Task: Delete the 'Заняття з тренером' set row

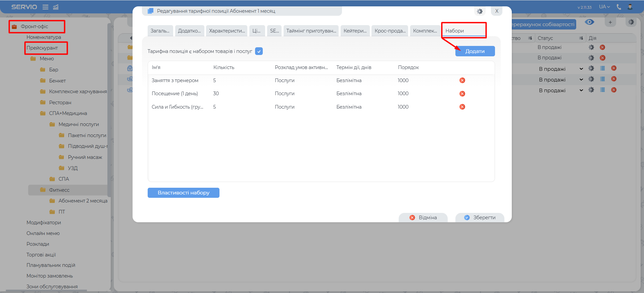Action: click(x=462, y=80)
